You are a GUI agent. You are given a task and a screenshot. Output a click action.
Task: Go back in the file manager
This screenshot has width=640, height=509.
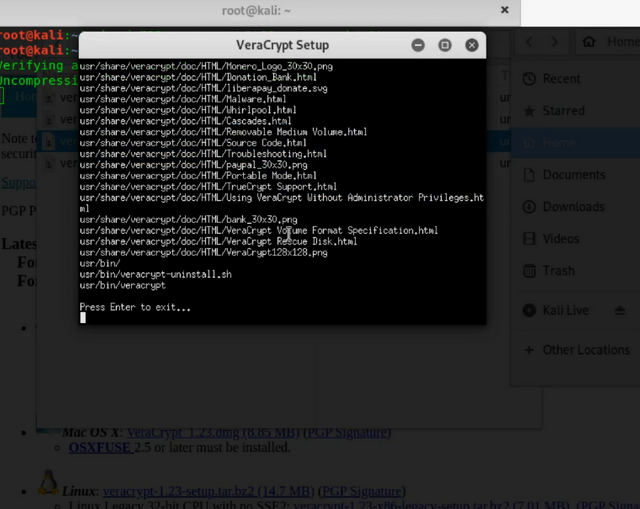(529, 42)
